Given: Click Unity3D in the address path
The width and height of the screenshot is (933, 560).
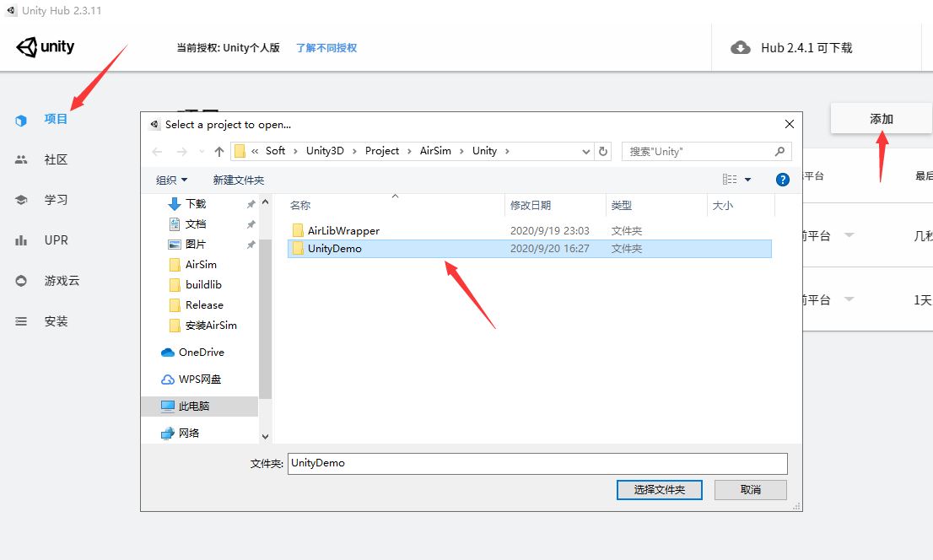Looking at the screenshot, I should pyautogui.click(x=325, y=151).
